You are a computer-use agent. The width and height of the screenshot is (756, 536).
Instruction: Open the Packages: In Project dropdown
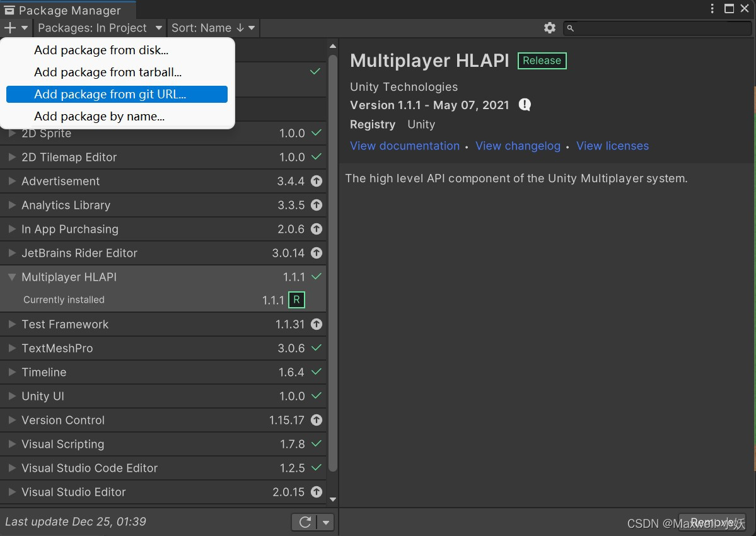[100, 28]
